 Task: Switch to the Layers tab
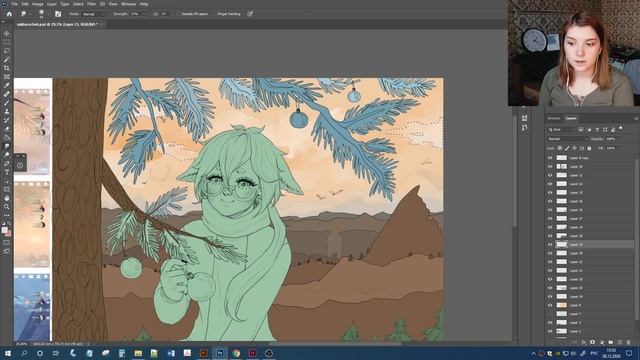571,118
